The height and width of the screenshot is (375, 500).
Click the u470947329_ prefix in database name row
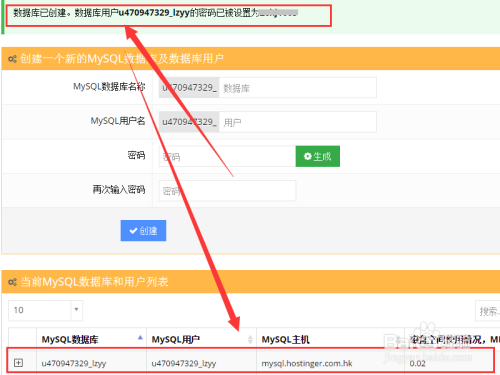pyautogui.click(x=189, y=88)
